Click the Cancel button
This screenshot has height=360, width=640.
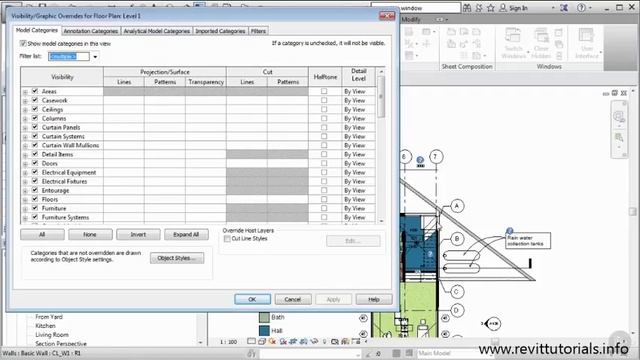pos(293,299)
